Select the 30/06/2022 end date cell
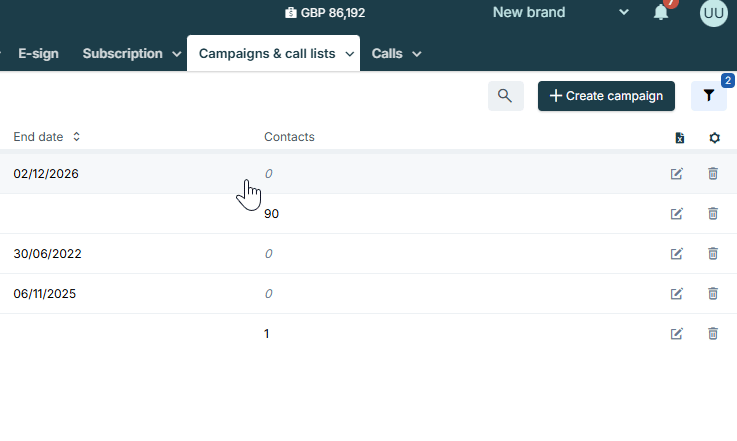Screen dimensions: 737x441 47,254
